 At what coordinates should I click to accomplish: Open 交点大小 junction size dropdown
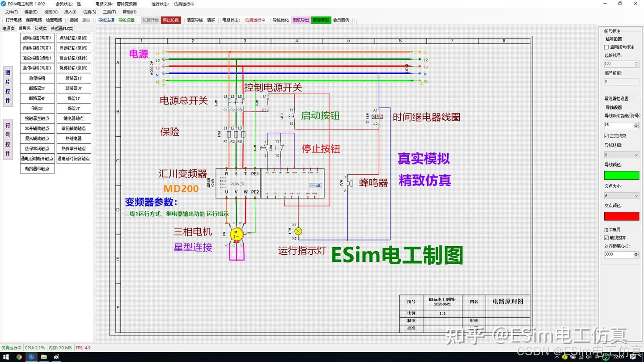(622, 196)
